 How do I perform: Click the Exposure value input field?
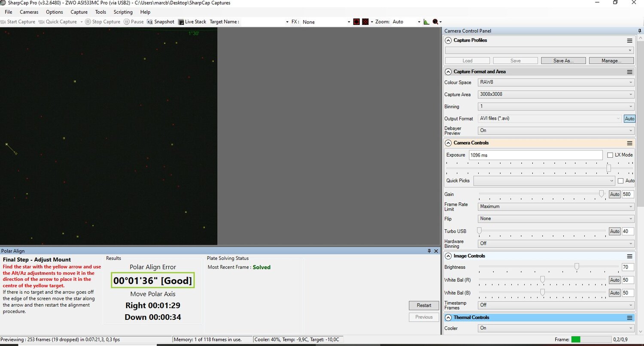(x=535, y=155)
